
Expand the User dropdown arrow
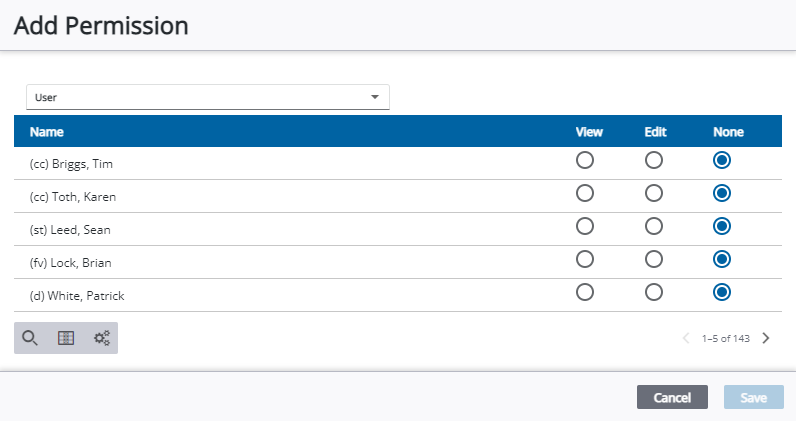[x=375, y=97]
